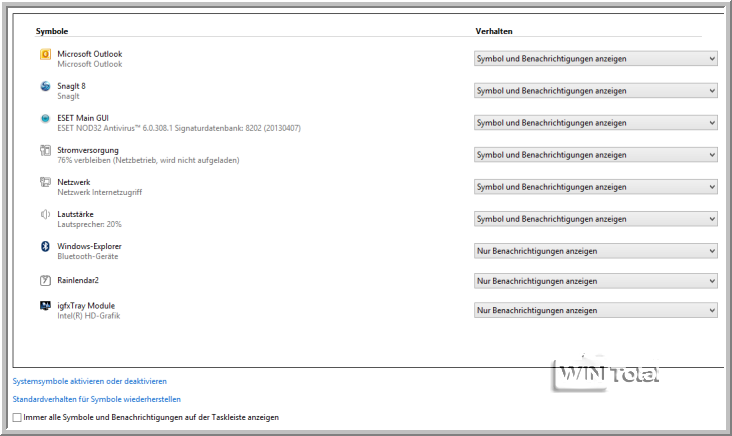Click the Bluetooth Windows-Explorer icon

click(45, 246)
